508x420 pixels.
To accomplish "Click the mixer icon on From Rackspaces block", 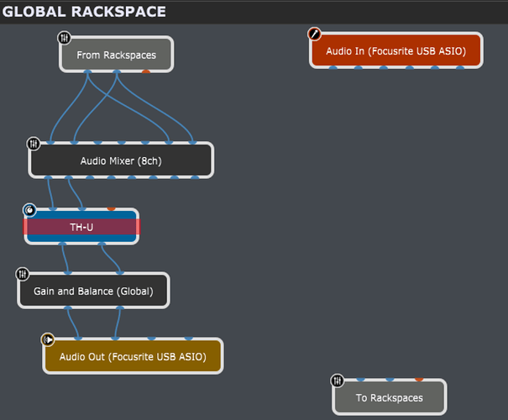I will pyautogui.click(x=64, y=38).
